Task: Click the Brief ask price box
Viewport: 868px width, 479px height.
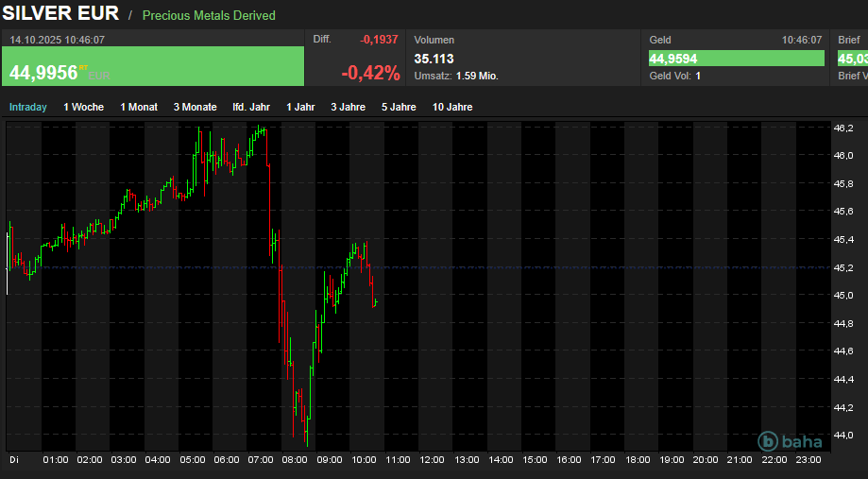Action: pyautogui.click(x=853, y=59)
